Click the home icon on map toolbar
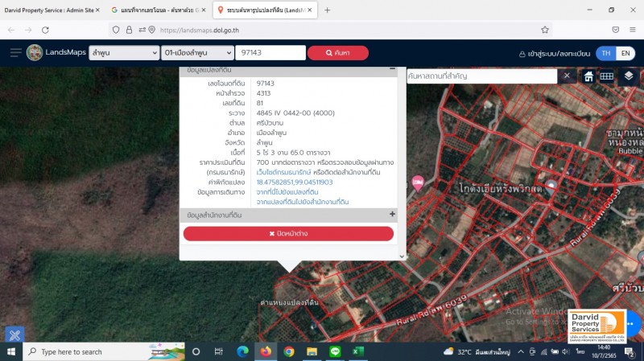 [x=588, y=76]
